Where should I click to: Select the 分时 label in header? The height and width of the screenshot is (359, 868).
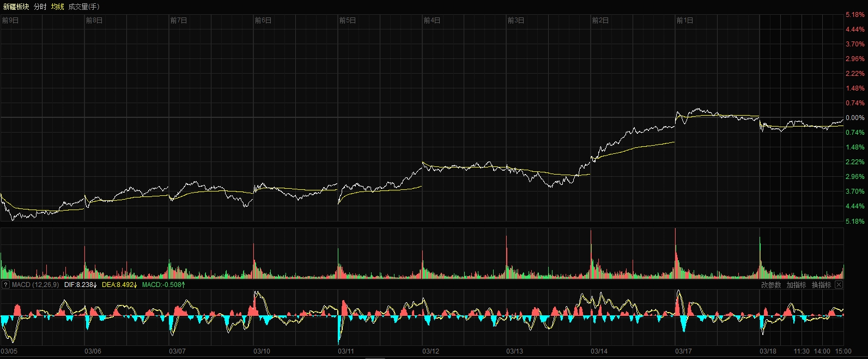click(40, 7)
